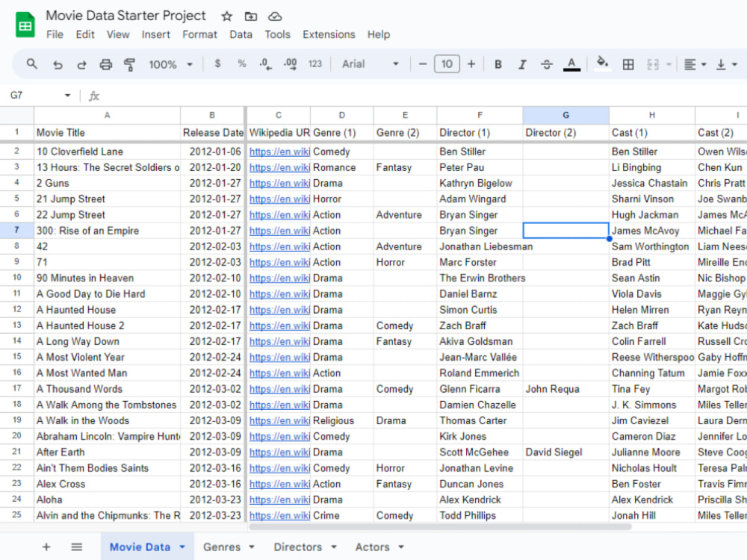Select the Paint format tool

click(128, 64)
